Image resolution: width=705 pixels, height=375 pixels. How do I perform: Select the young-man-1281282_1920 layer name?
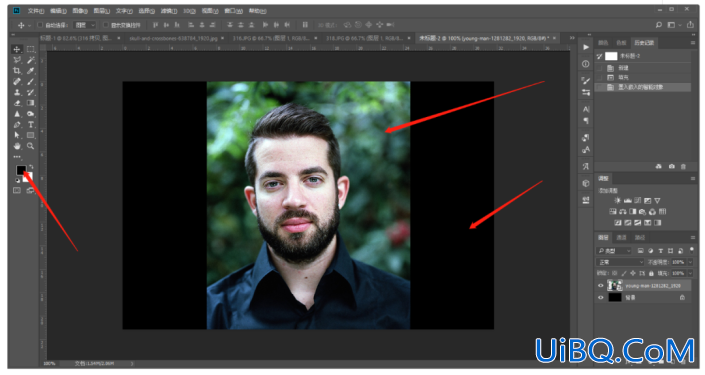[x=652, y=286]
